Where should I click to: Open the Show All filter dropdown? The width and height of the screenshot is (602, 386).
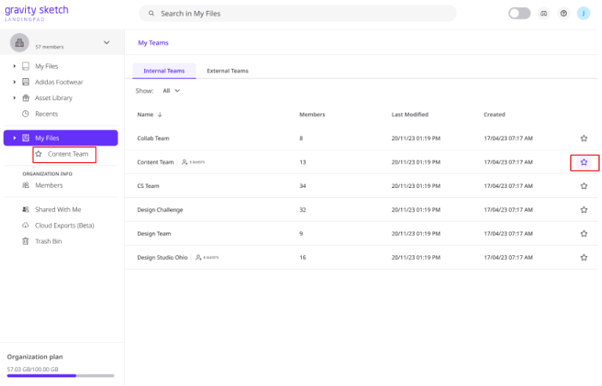coord(171,91)
